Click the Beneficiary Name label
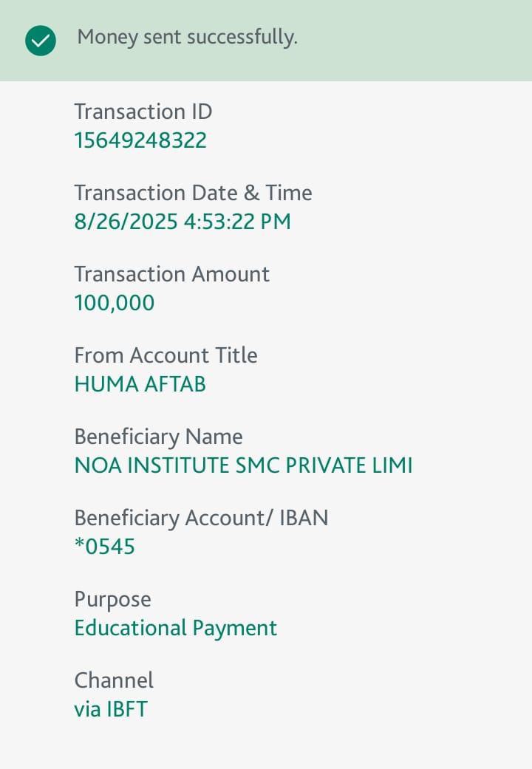Image resolution: width=532 pixels, height=769 pixels. (158, 437)
